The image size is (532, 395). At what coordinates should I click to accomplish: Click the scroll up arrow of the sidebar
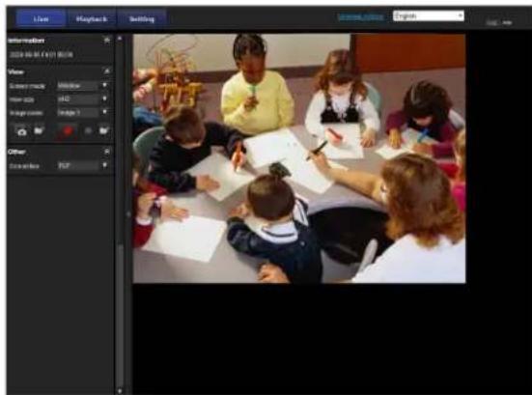pos(120,39)
